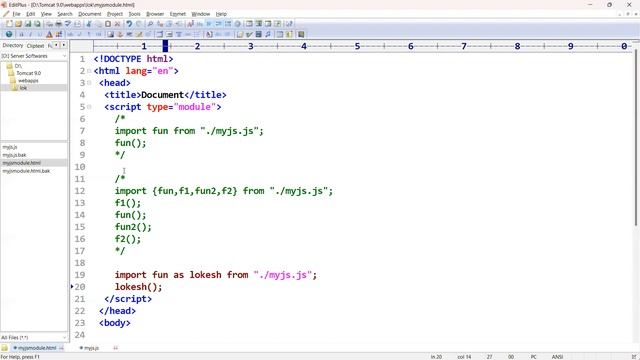Open the Browser menu
This screenshot has height=360, width=640.
[155, 14]
